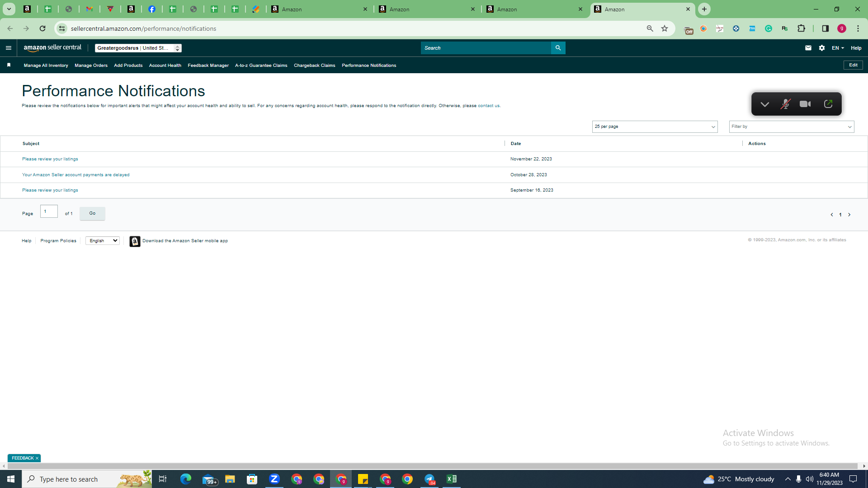The image size is (868, 488).
Task: Open September 16 Please review your listings
Action: (50, 190)
